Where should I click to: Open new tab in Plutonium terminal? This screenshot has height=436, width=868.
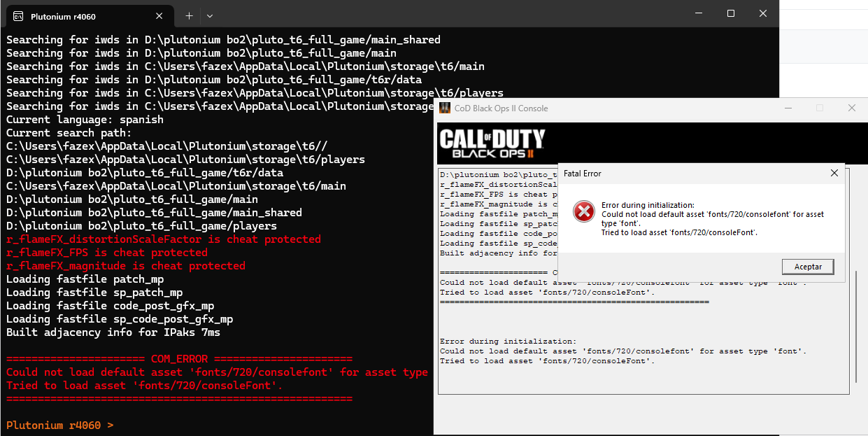tap(189, 15)
